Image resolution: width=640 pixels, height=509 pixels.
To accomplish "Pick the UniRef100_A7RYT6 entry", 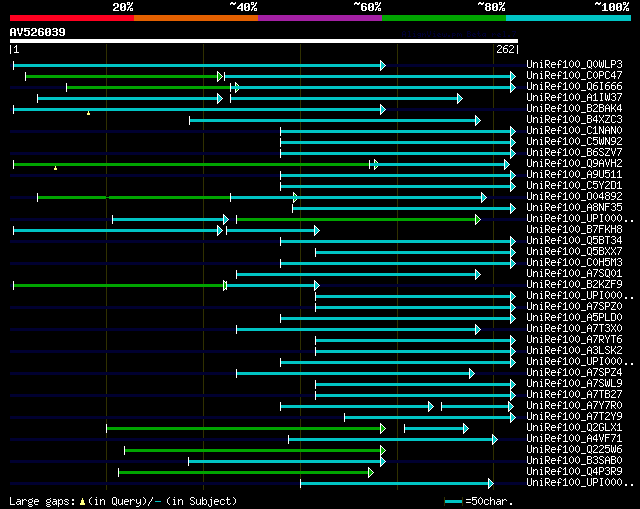I will [574, 340].
